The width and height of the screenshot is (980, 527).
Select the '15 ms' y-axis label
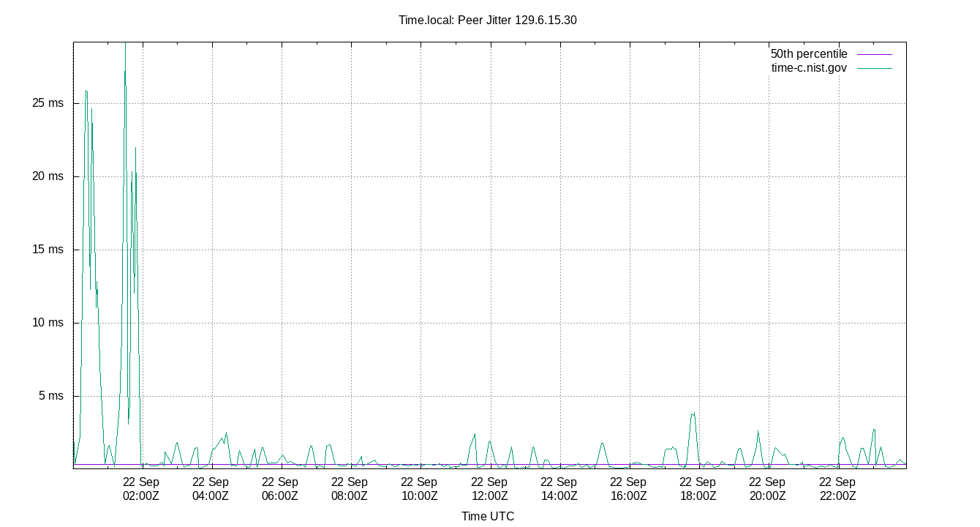coord(48,250)
